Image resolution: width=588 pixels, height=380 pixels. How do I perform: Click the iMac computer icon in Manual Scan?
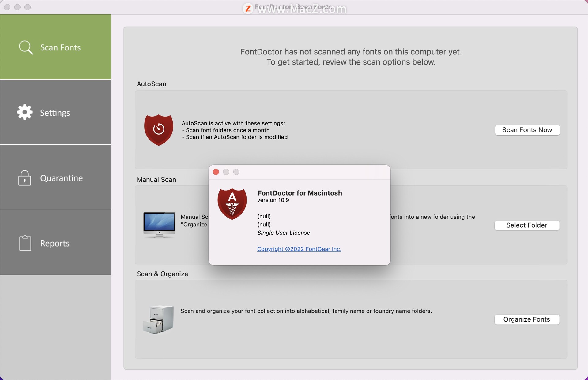point(159,225)
